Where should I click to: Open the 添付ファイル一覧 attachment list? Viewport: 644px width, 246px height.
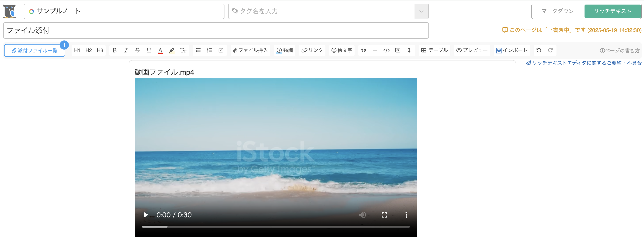pos(34,50)
